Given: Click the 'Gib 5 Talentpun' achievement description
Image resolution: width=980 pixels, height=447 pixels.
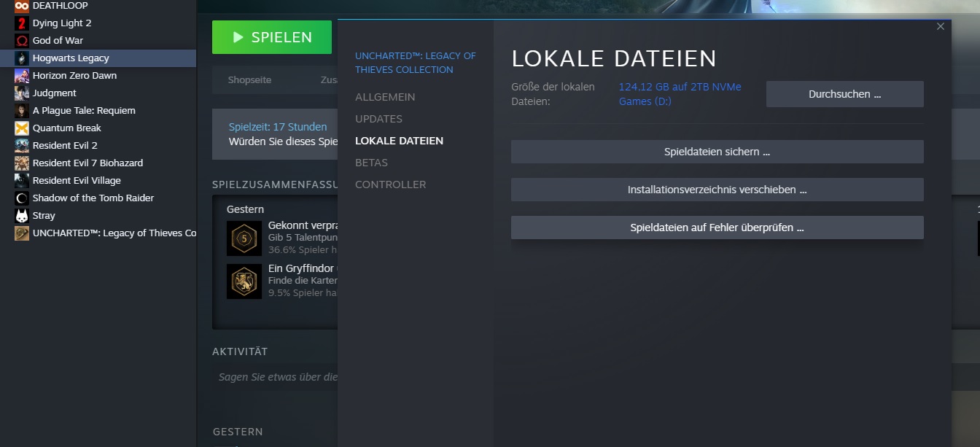Looking at the screenshot, I should point(303,238).
